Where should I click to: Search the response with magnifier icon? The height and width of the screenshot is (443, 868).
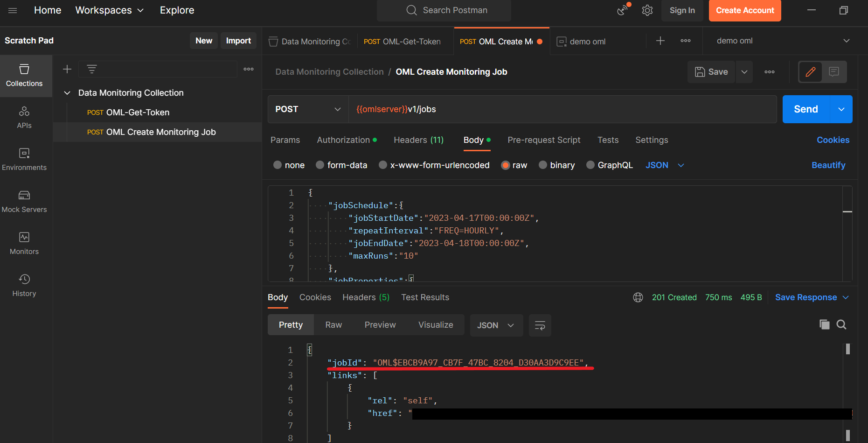(x=841, y=324)
